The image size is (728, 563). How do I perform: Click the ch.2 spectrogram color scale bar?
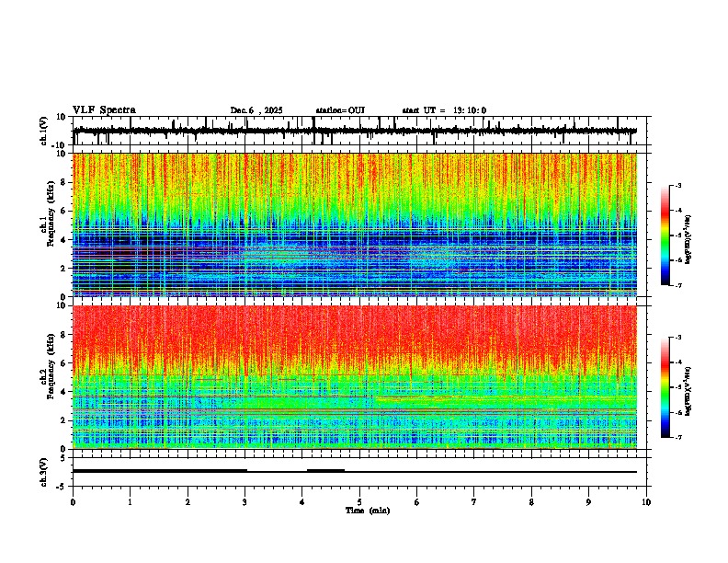pyautogui.click(x=665, y=387)
